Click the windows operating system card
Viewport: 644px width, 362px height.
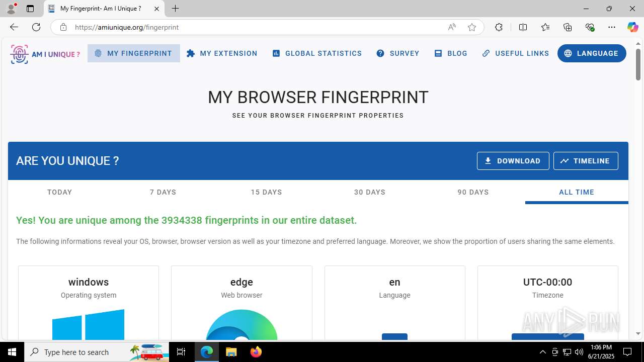pos(89,303)
